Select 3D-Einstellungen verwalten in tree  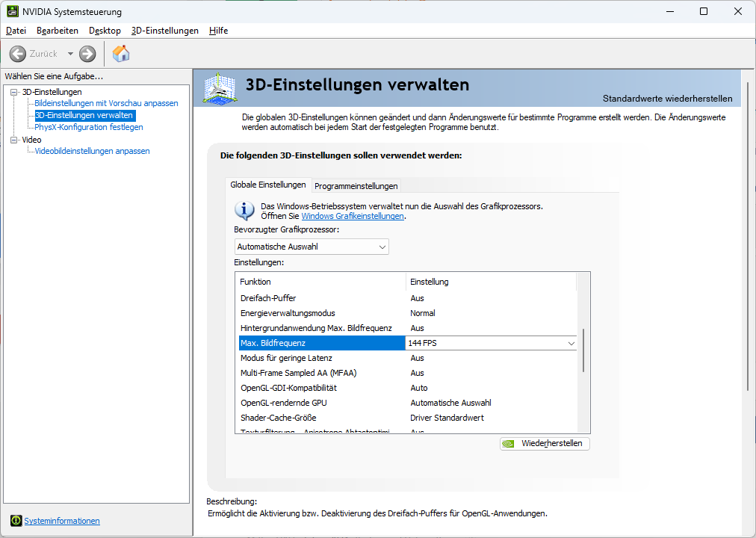pos(85,115)
